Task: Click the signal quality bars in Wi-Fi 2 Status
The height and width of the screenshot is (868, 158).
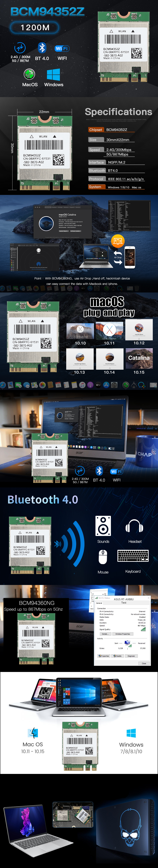Action: pyautogui.click(x=143, y=629)
